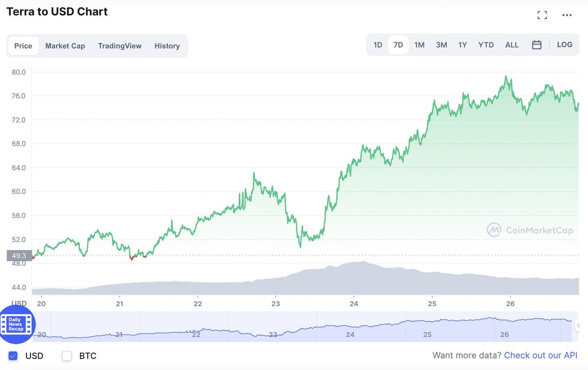Choose the 1M time range
Image resolution: width=588 pixels, height=370 pixels.
(x=419, y=45)
